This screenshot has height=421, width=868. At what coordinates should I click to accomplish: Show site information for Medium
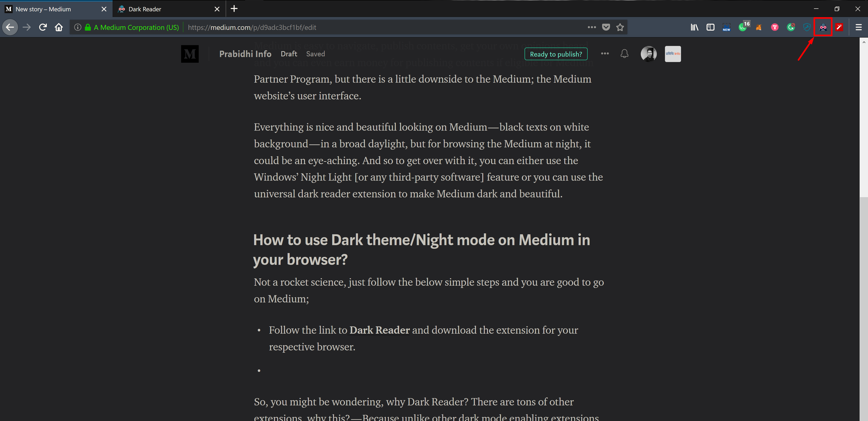point(78,27)
